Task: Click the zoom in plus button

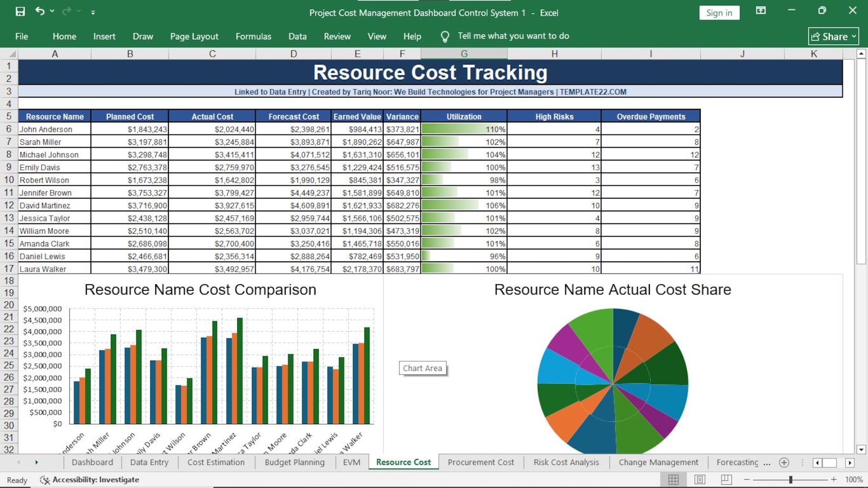Action: [834, 479]
